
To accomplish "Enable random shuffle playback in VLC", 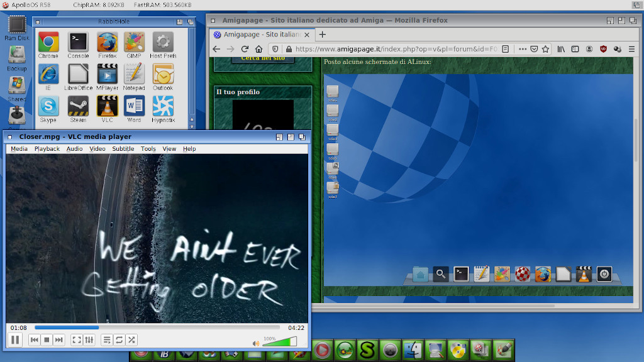I will pos(131,340).
